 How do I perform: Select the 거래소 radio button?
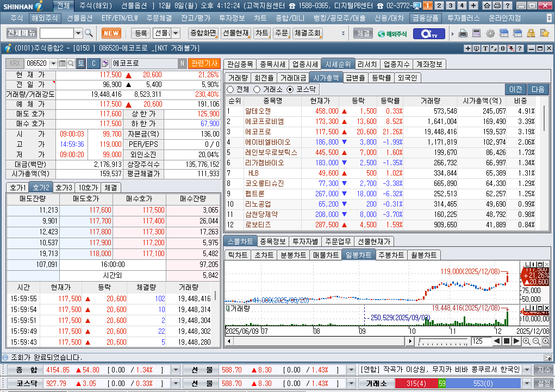point(257,90)
